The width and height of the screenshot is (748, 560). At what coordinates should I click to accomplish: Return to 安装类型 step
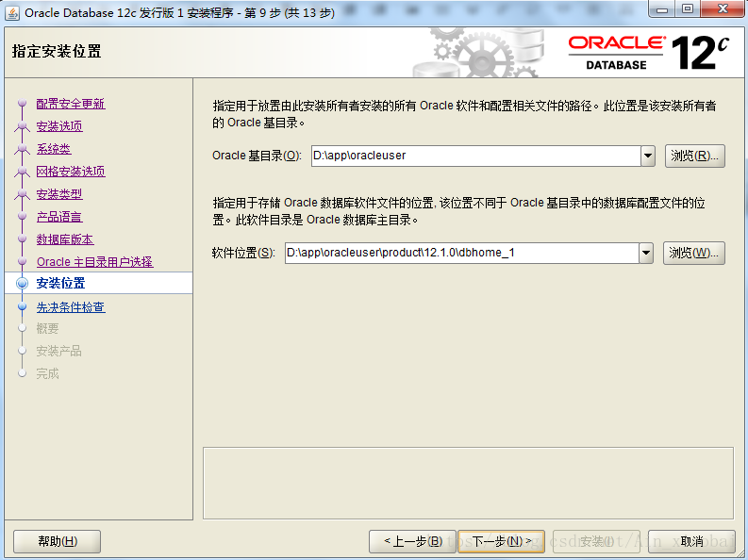(59, 194)
